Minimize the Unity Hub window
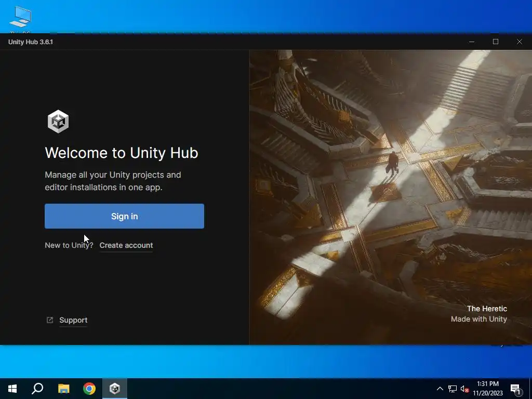Screen dimensions: 532x399 pyautogui.click(x=472, y=42)
